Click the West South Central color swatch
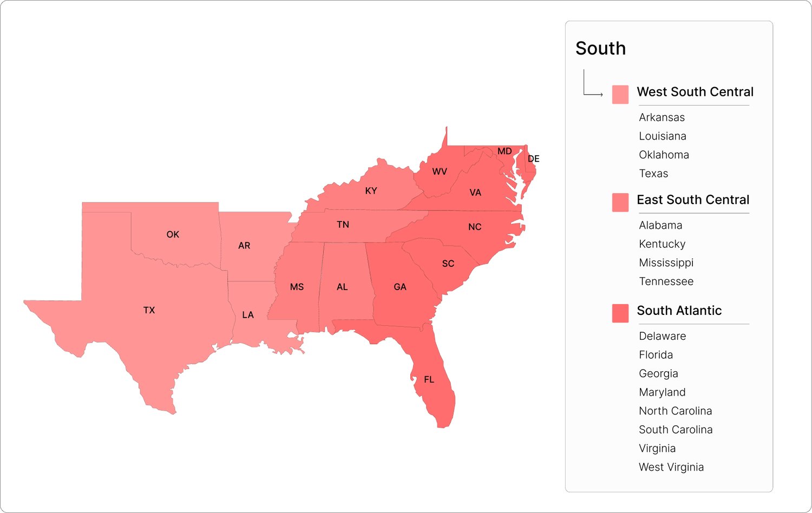The height and width of the screenshot is (513, 812). tap(620, 94)
